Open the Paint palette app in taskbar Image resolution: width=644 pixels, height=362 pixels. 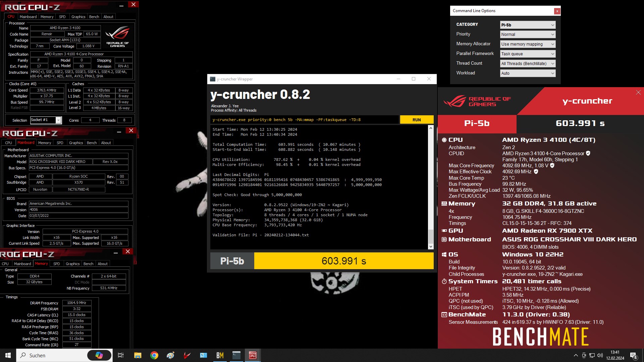(x=171, y=355)
